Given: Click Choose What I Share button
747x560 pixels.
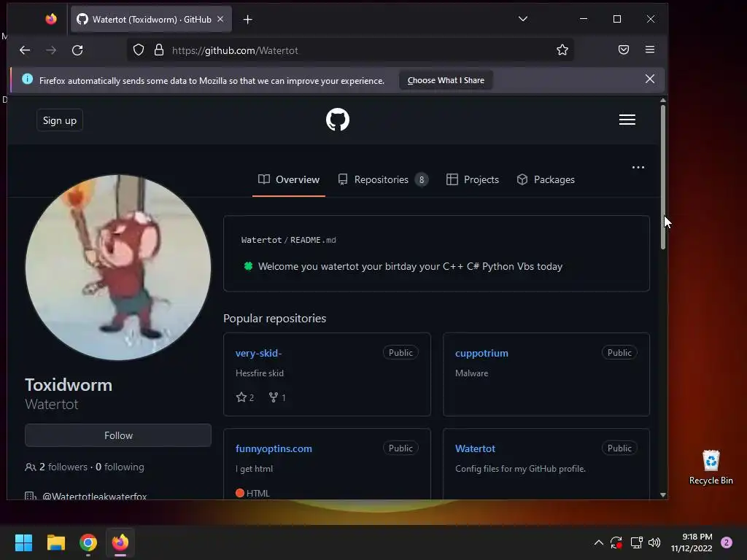Looking at the screenshot, I should pos(446,80).
